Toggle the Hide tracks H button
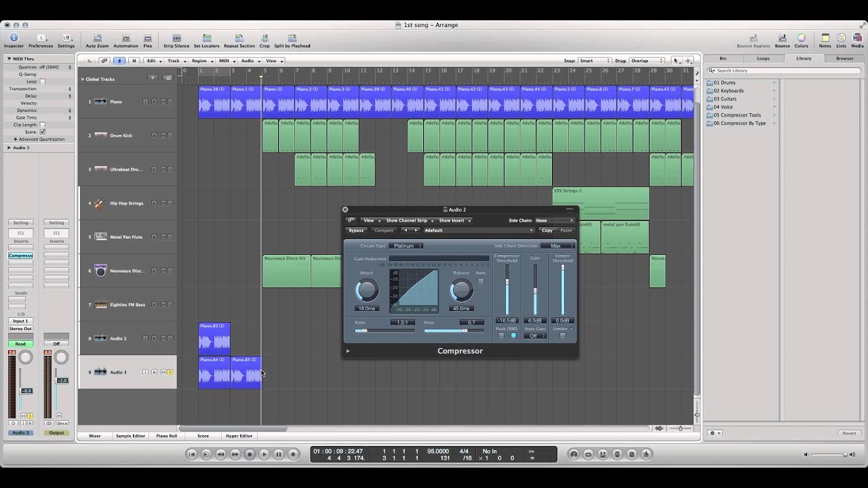 (134, 60)
